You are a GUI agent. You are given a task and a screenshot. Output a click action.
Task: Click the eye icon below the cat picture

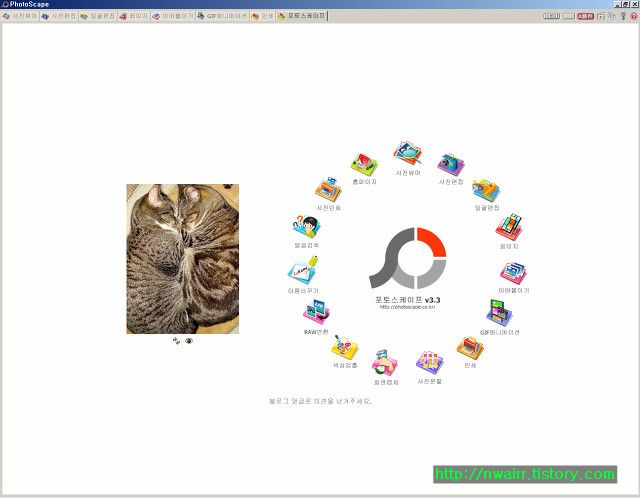(x=189, y=341)
